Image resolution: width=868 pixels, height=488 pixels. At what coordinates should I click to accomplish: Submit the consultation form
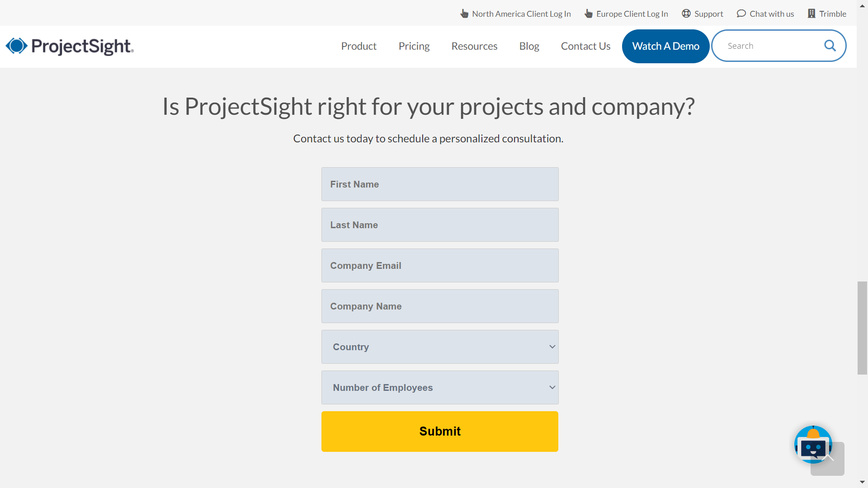click(440, 432)
